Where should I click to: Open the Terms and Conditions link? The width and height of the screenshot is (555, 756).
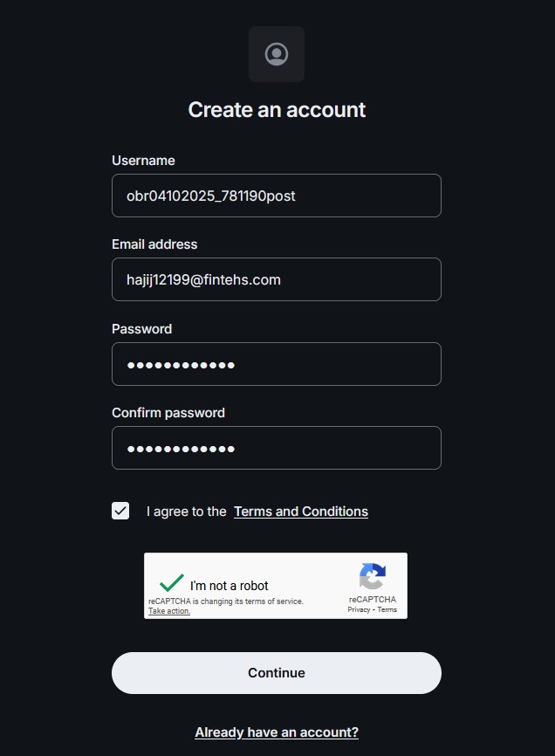pos(301,512)
